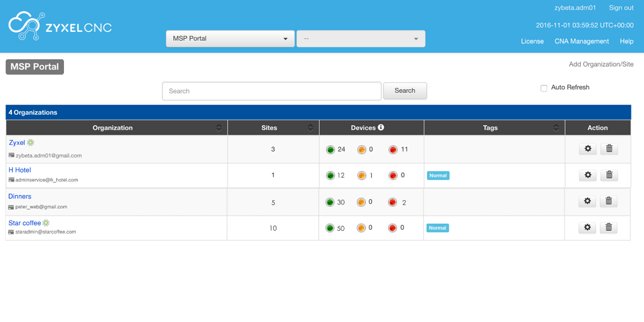Click Sign out link

tap(621, 8)
